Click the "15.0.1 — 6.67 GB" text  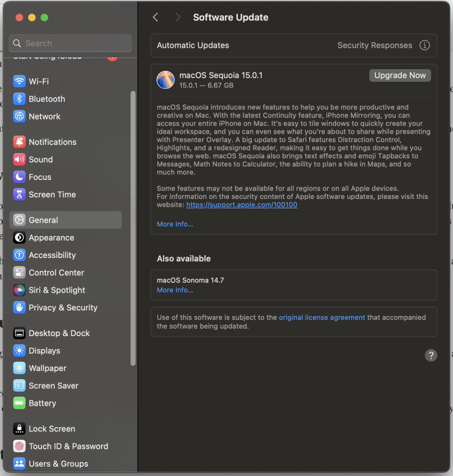tap(207, 86)
